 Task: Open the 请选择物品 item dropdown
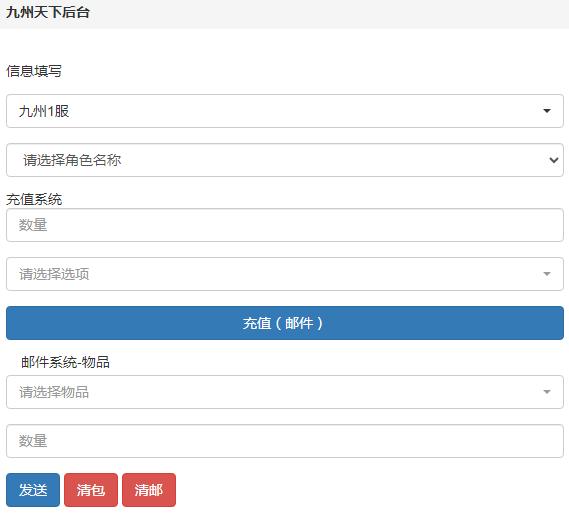click(x=285, y=392)
